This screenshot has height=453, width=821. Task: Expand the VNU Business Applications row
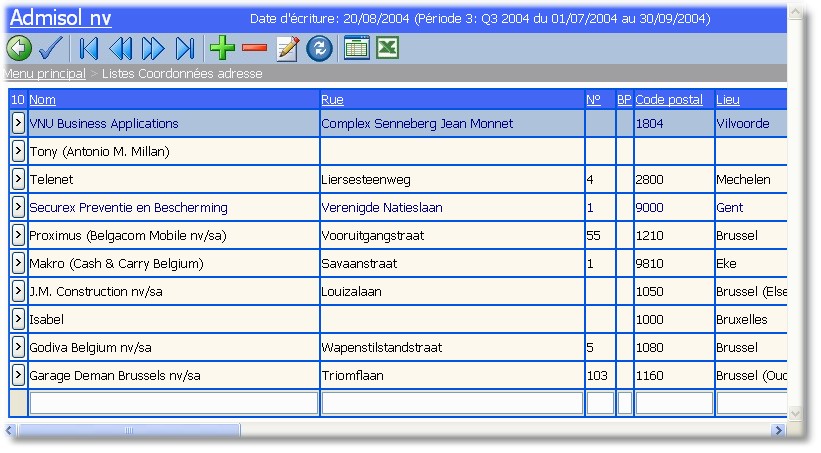click(18, 123)
